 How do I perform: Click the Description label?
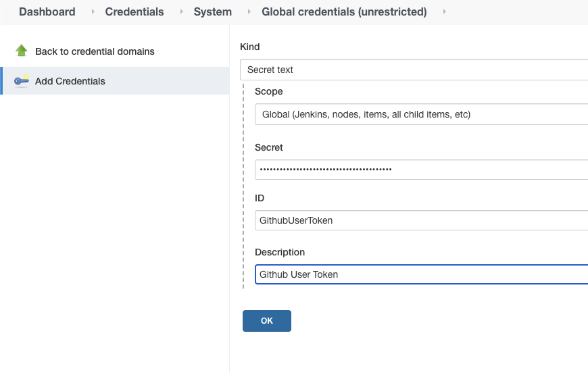point(280,252)
